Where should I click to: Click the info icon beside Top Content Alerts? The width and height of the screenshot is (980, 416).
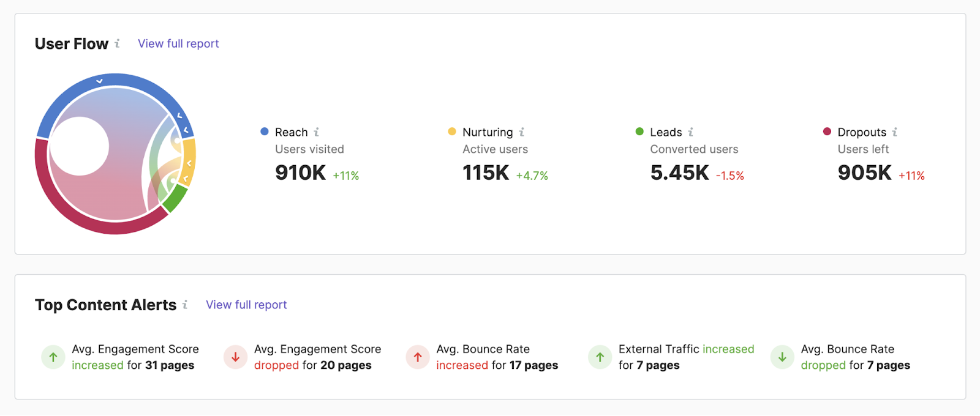tap(185, 305)
